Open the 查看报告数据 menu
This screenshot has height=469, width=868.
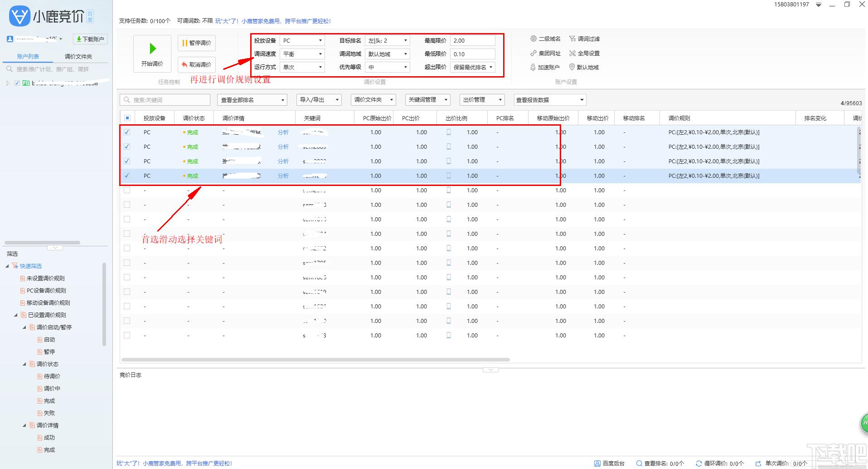point(550,100)
